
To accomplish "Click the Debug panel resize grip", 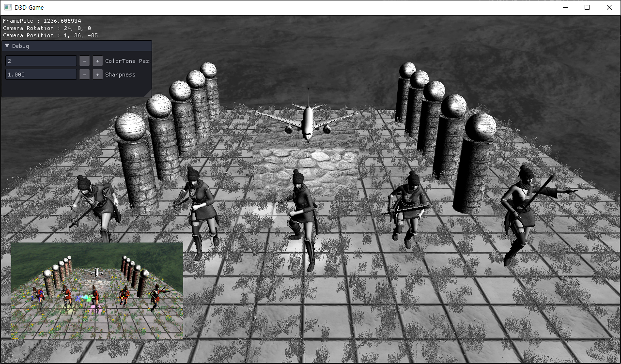I will tap(148, 93).
